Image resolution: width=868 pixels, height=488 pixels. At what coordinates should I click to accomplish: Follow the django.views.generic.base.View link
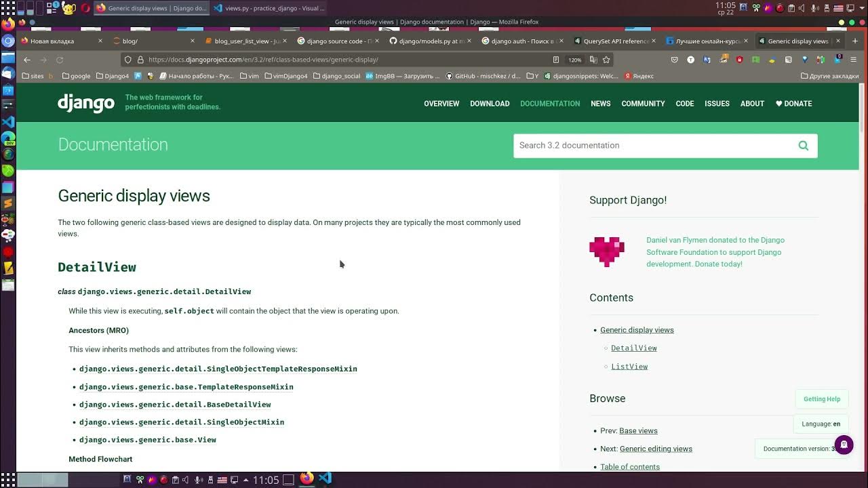(148, 440)
